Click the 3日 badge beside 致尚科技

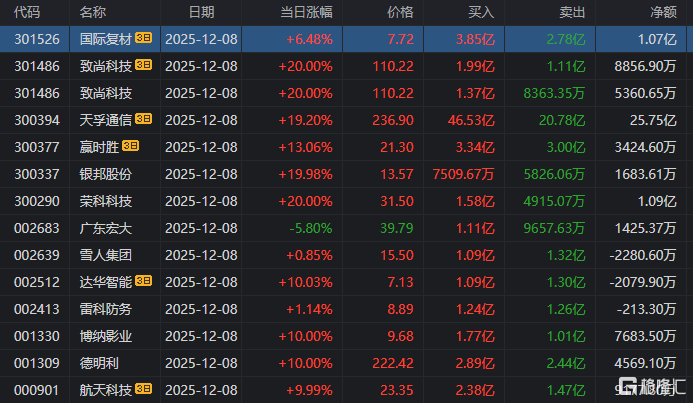tap(143, 66)
